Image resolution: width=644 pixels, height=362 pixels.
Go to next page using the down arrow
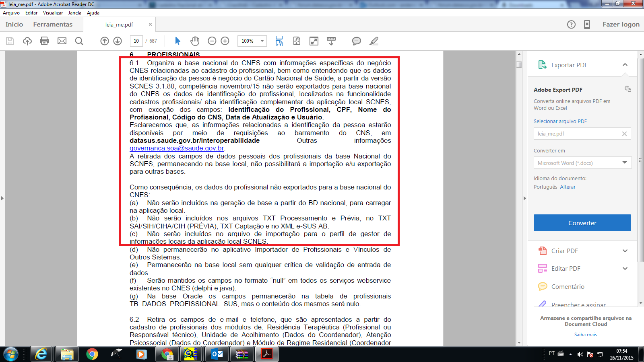tap(117, 41)
